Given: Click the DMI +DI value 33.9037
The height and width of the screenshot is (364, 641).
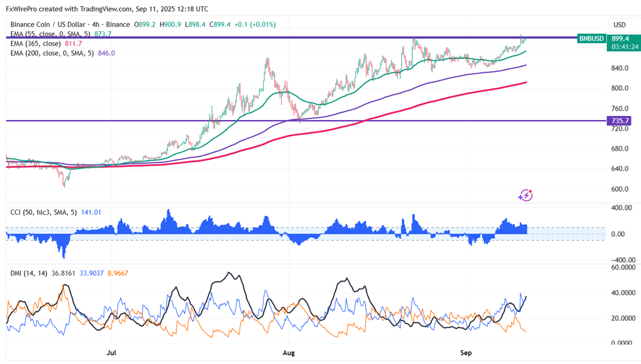Looking at the screenshot, I should tap(92, 273).
